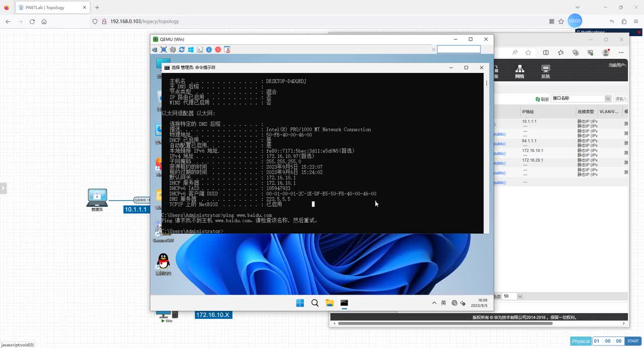Click the Physical button
This screenshot has height=348, width=644.
coord(581,341)
